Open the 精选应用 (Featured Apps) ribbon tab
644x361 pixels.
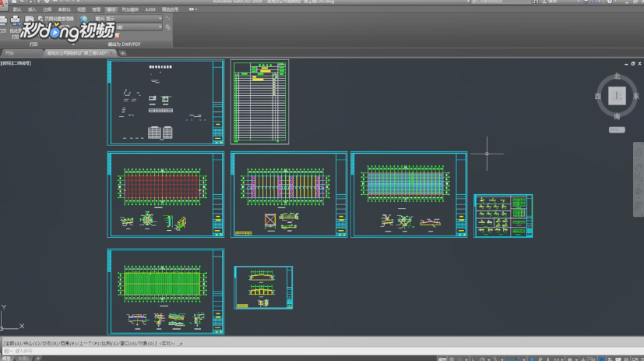click(x=170, y=9)
